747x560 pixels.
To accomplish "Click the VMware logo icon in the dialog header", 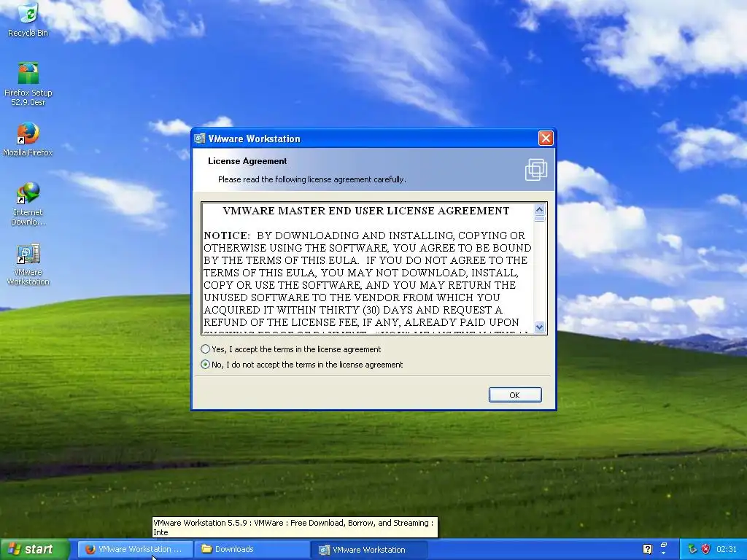I will 536,169.
